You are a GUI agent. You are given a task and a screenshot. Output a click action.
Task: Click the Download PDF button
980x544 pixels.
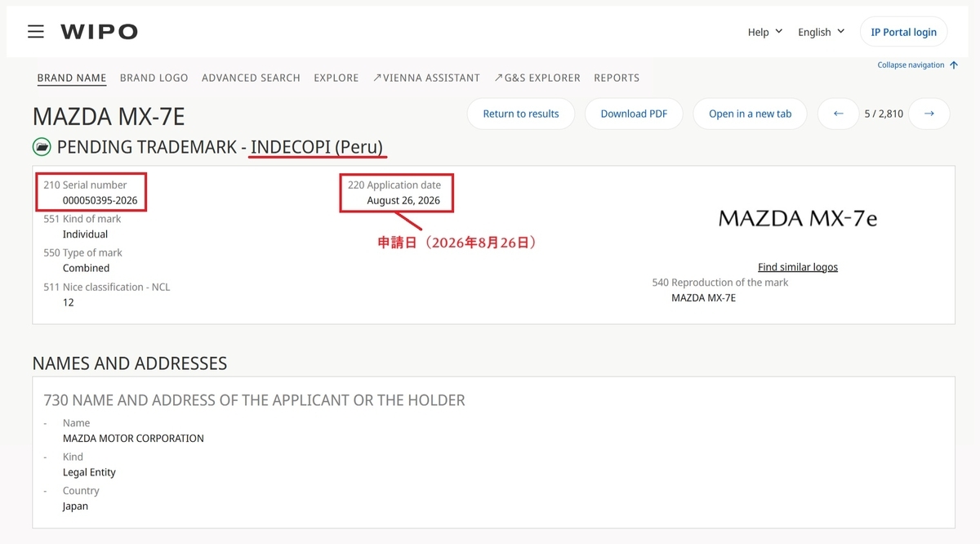(634, 114)
